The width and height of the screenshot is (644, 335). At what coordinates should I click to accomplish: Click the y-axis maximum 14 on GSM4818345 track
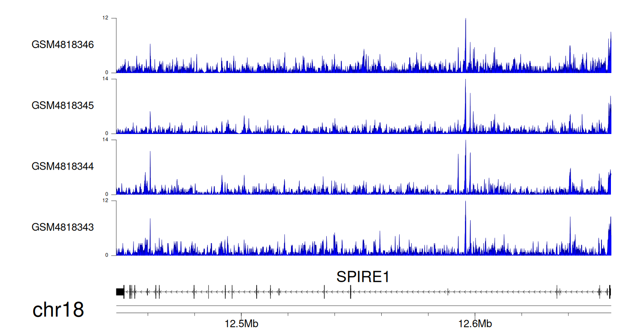105,79
